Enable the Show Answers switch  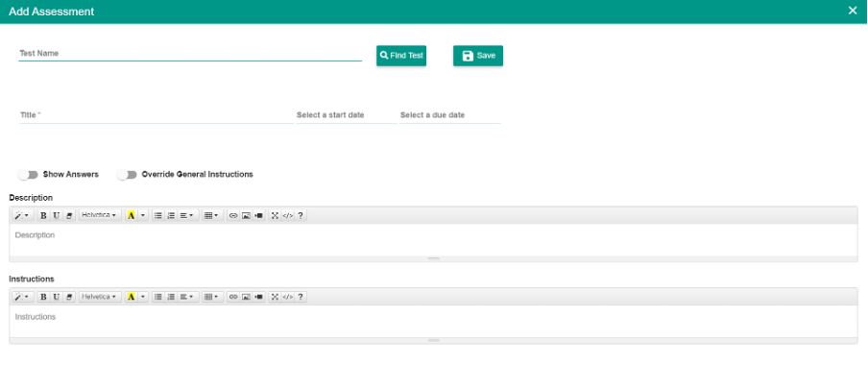coord(28,174)
